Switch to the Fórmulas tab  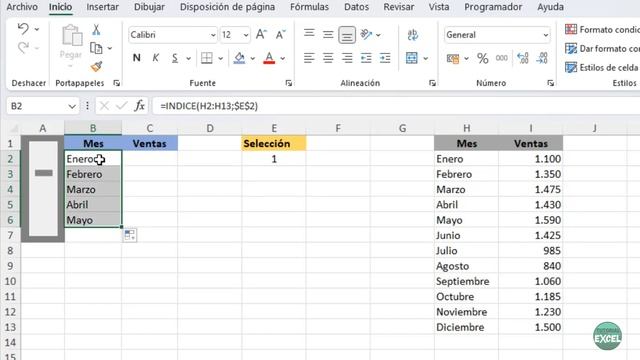tap(309, 7)
